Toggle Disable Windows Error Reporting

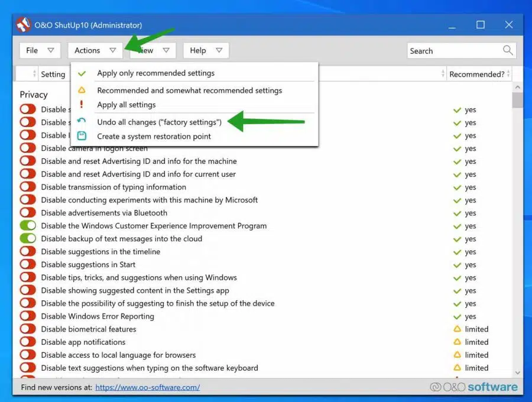click(x=28, y=316)
